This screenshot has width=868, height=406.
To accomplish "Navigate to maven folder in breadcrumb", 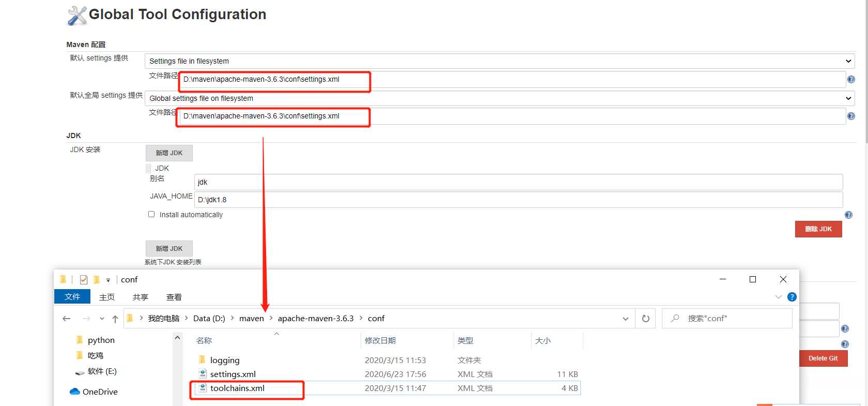I will tap(252, 319).
